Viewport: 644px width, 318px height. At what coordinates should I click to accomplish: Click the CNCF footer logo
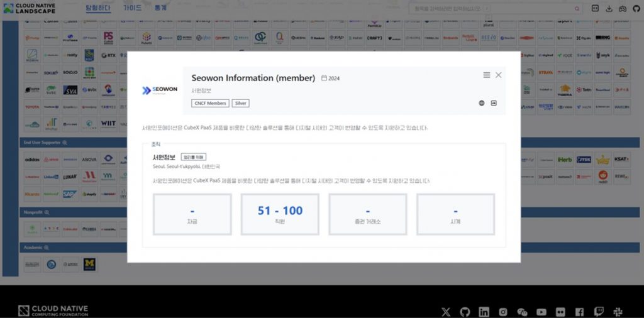pyautogui.click(x=53, y=310)
